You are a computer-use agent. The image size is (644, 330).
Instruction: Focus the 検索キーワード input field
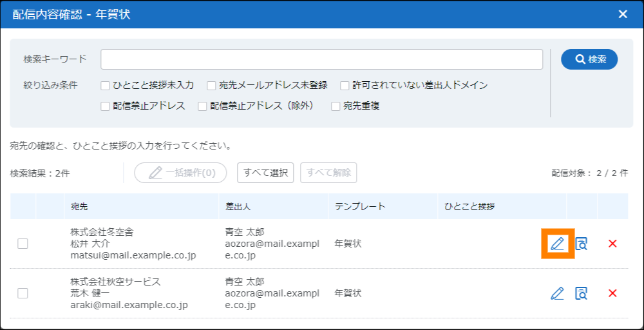pos(321,59)
